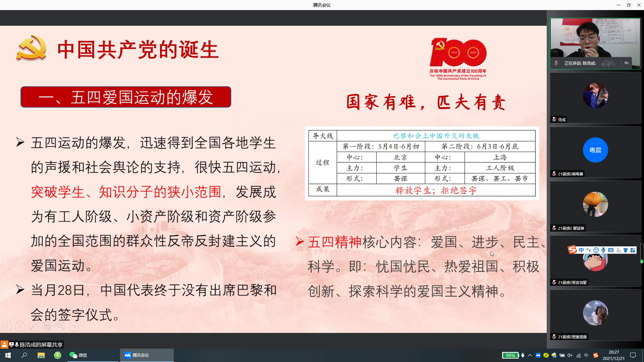
Task: Advance to next slide via slideshow arrow
Action: tap(20, 326)
